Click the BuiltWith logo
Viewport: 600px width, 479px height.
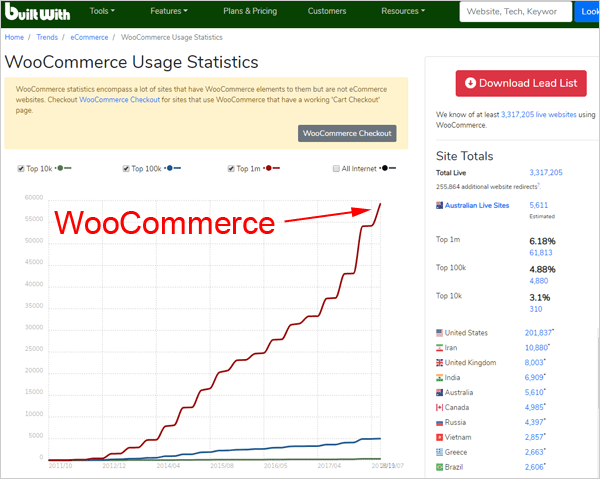38,12
